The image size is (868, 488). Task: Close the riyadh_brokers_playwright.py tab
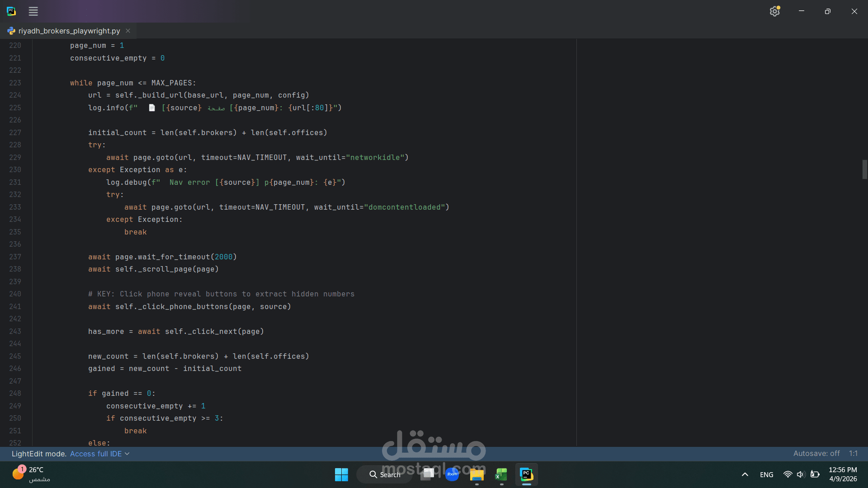click(x=128, y=31)
